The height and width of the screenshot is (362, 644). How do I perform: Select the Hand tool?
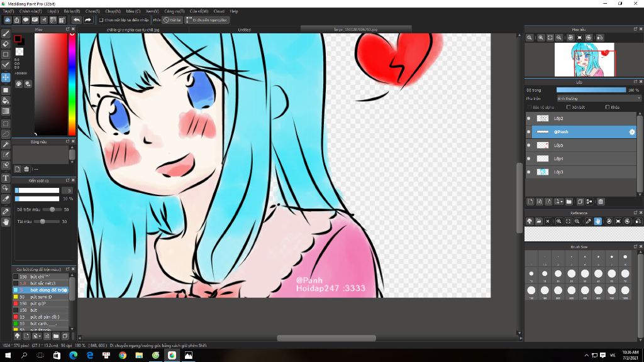[x=6, y=222]
